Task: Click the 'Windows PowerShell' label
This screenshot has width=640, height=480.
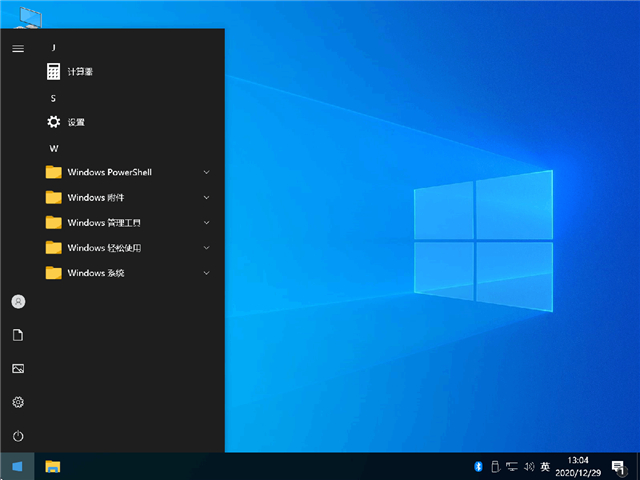Action: (109, 172)
